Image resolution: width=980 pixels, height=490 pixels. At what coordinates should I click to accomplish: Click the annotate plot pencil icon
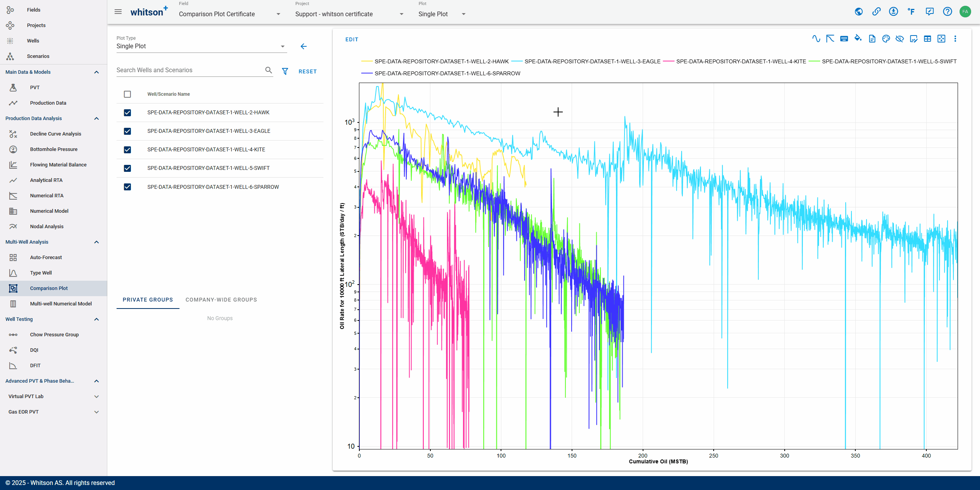click(914, 39)
